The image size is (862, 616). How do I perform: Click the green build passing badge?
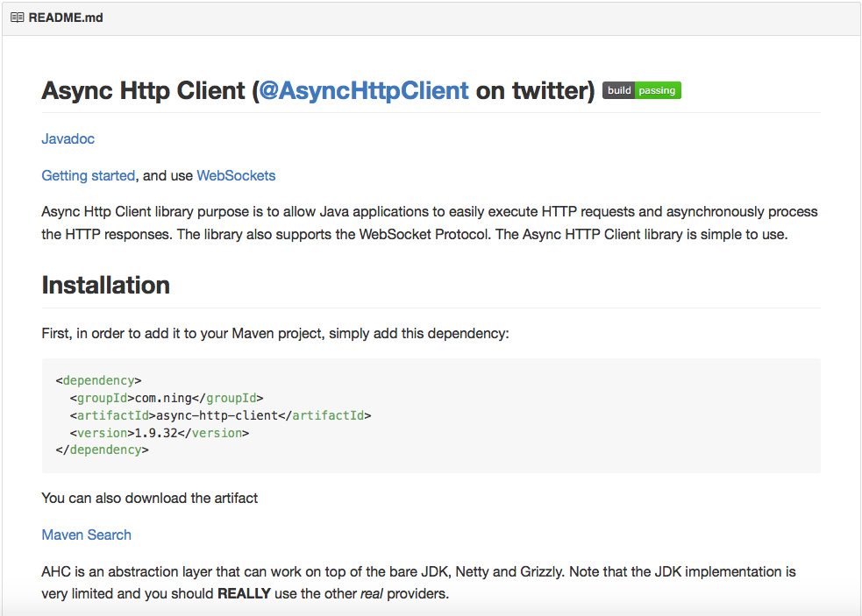coord(641,90)
